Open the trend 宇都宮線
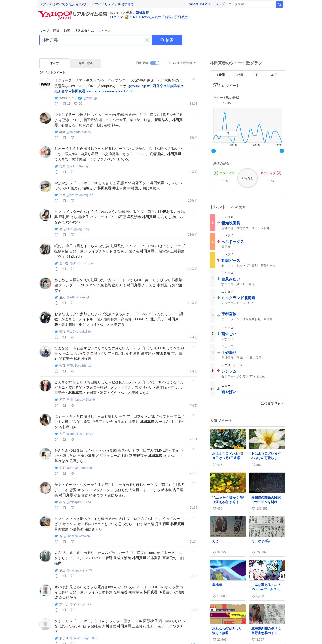The height and width of the screenshot is (644, 322). pyautogui.click(x=229, y=314)
